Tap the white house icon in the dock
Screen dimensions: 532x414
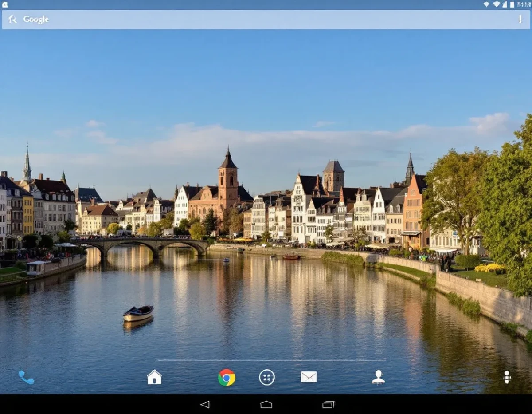point(154,377)
